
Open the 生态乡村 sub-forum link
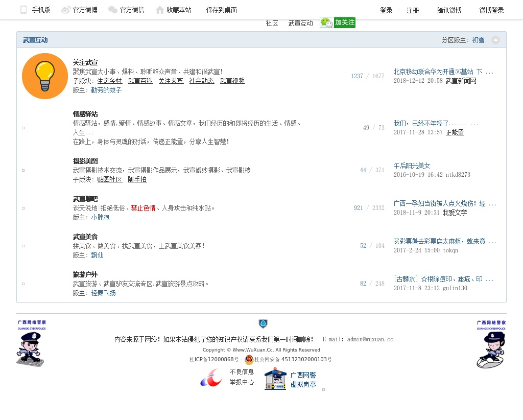click(x=110, y=81)
